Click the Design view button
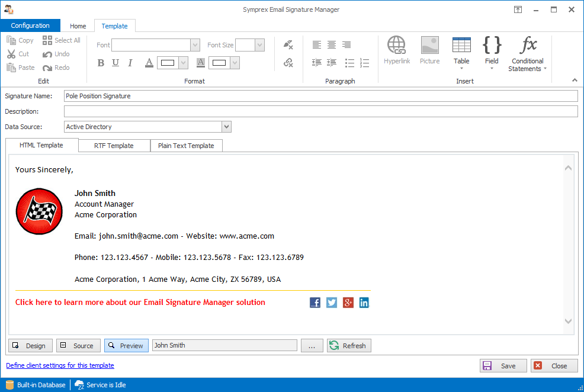 pyautogui.click(x=31, y=345)
